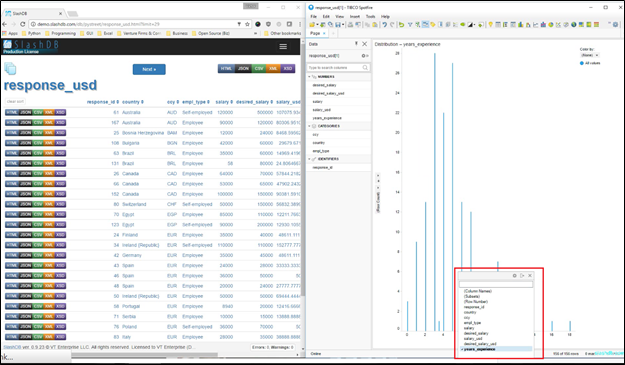Click the Type to search columns field
Image resolution: width=625 pixels, height=365 pixels.
tap(338, 68)
